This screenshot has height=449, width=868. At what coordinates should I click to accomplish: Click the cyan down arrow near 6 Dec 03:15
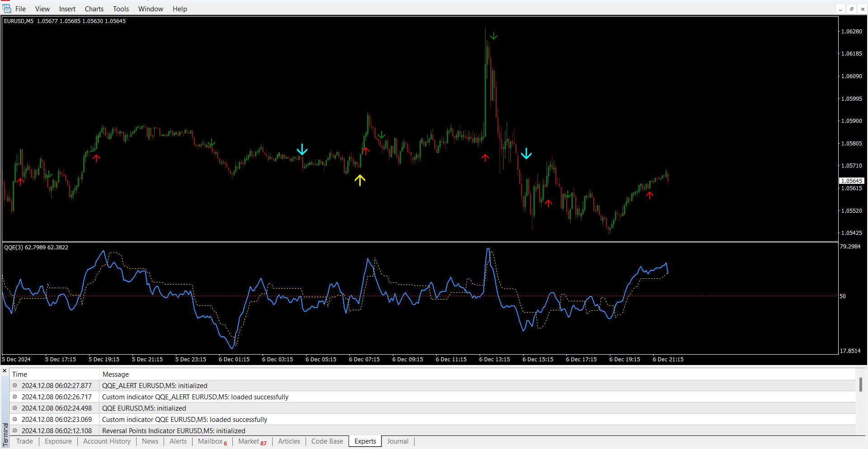[302, 150]
